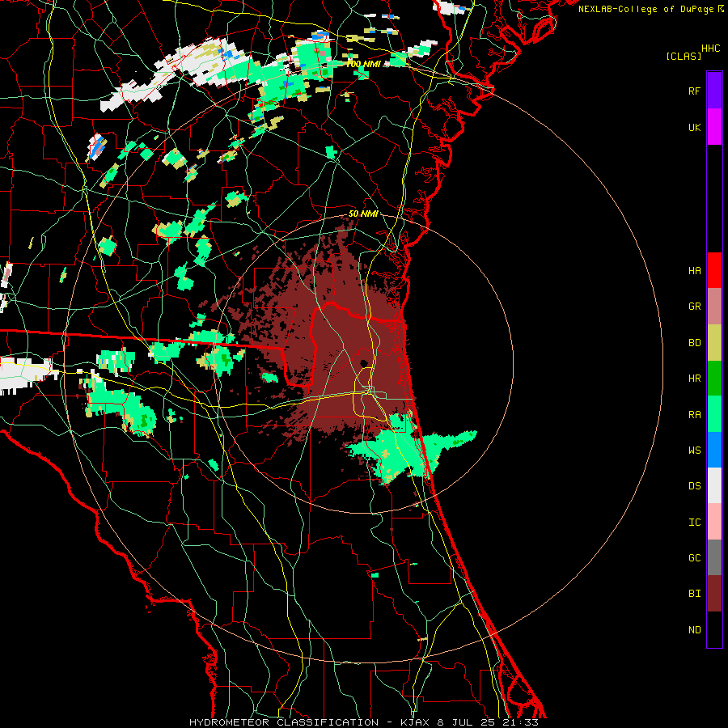This screenshot has width=728, height=728.
Task: Click the IC light pink legend swatch
Action: coord(714,522)
